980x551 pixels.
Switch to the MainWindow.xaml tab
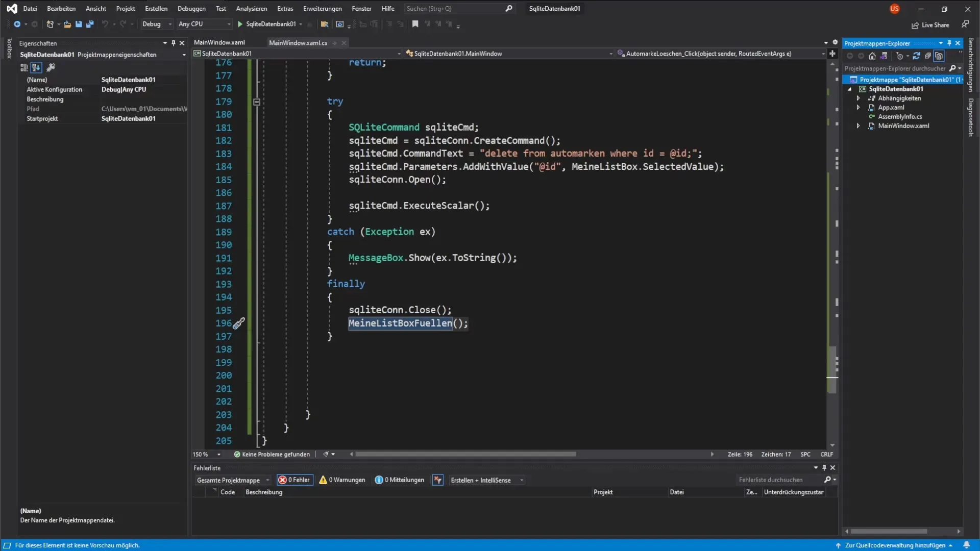click(x=219, y=42)
